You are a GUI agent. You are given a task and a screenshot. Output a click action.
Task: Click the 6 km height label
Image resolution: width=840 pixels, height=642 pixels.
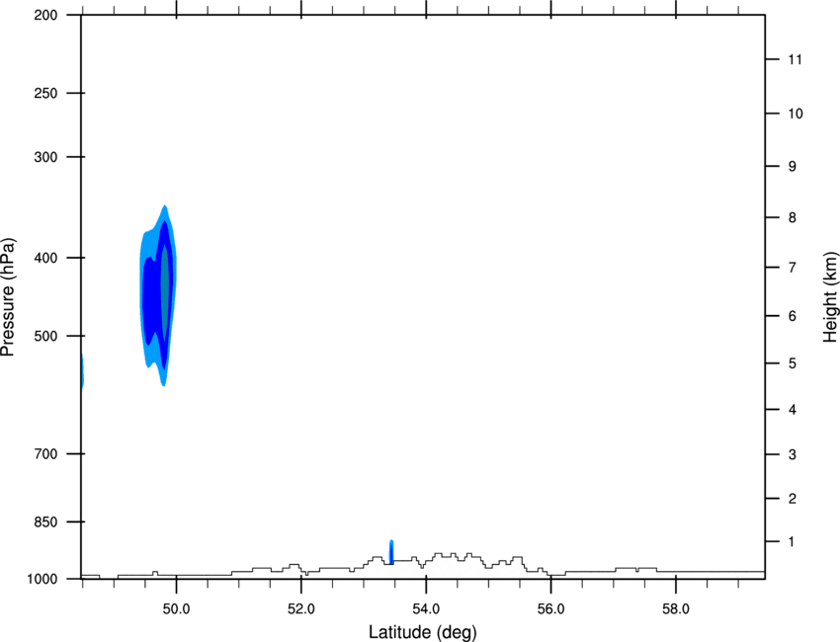coord(793,316)
